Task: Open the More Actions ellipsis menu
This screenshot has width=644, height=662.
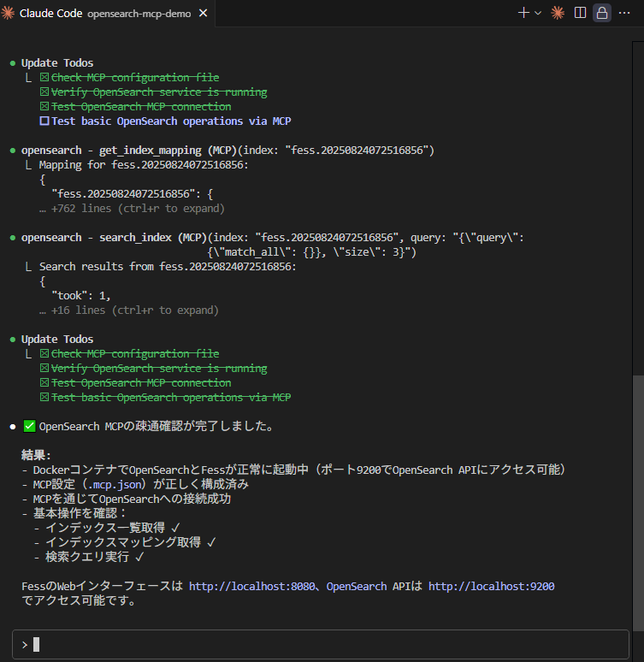Action: coord(624,13)
